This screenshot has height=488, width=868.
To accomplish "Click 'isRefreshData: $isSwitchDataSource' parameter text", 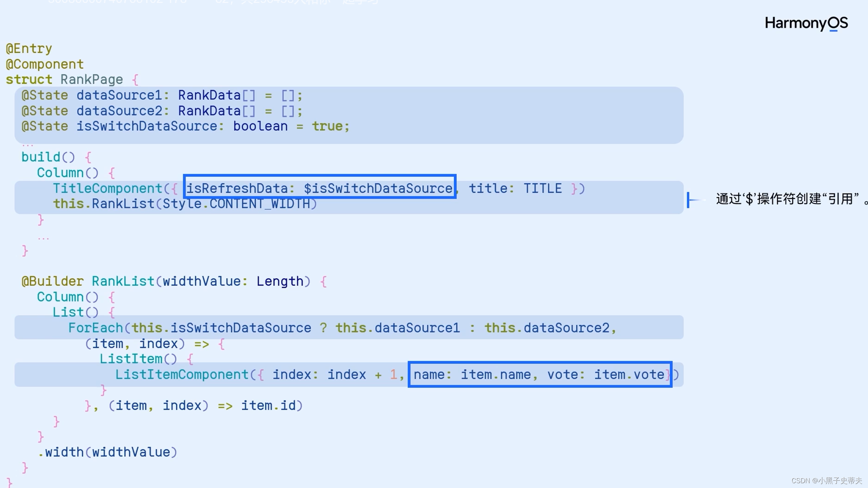I will point(319,188).
